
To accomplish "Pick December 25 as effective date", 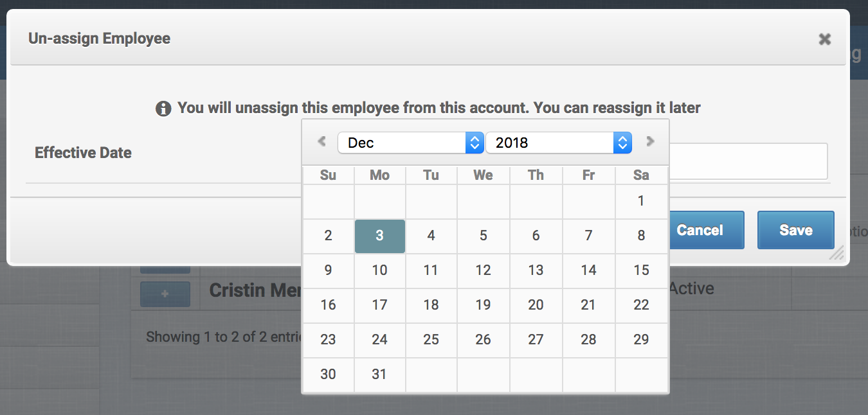I will pos(431,340).
